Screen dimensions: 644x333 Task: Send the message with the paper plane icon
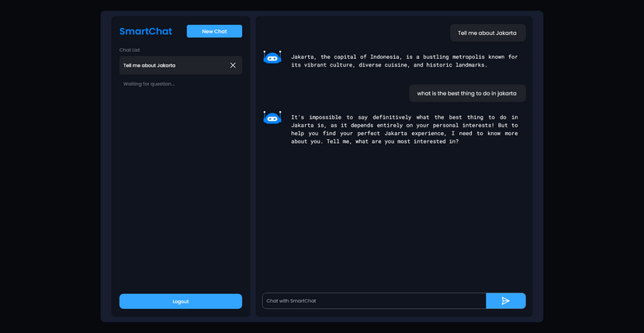pos(506,301)
